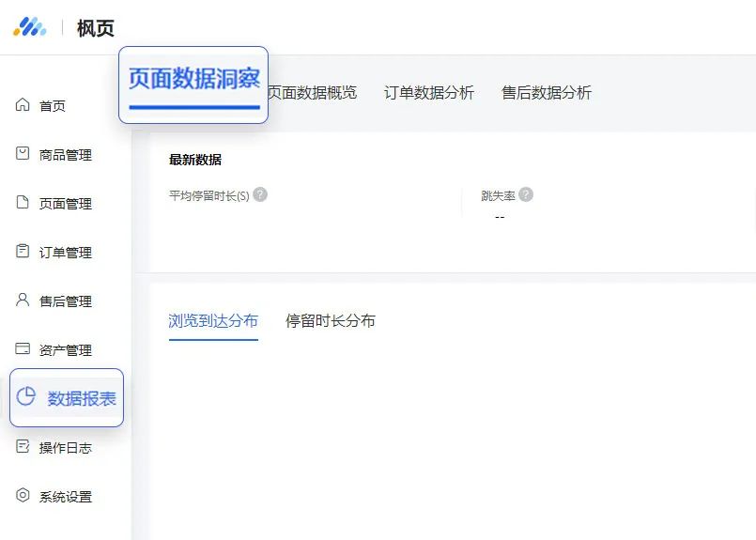Click the shopping bag icon for 商品管理
Image resolution: width=756 pixels, height=540 pixels.
(x=23, y=153)
